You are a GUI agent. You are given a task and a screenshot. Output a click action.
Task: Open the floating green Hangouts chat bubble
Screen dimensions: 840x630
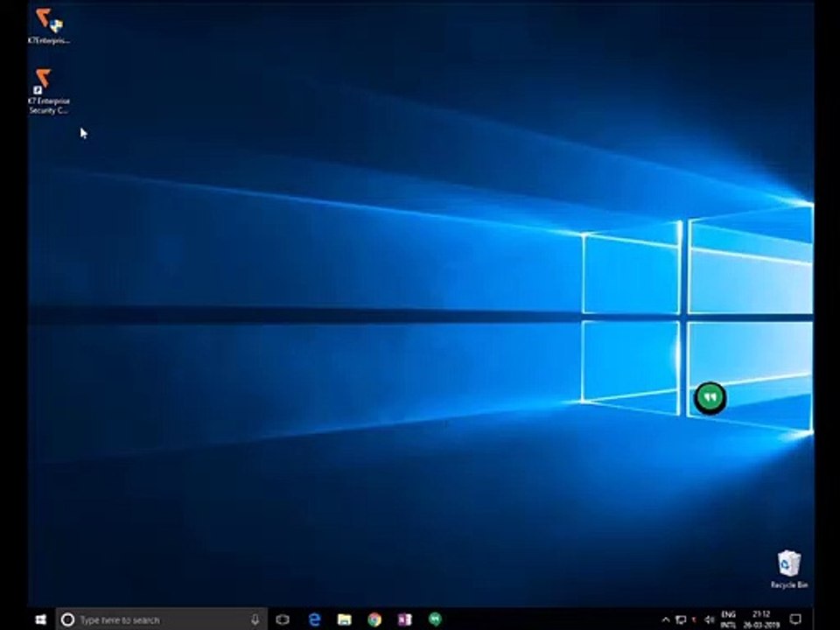coord(710,398)
